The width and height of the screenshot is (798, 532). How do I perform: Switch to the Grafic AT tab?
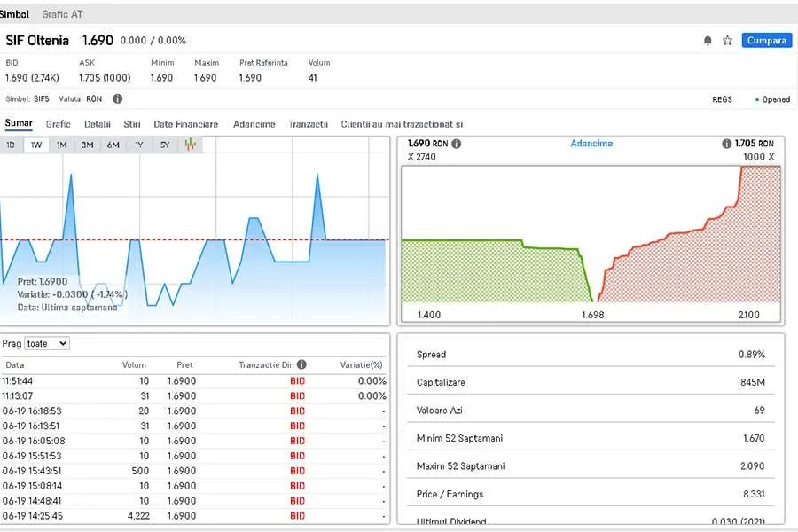point(62,14)
